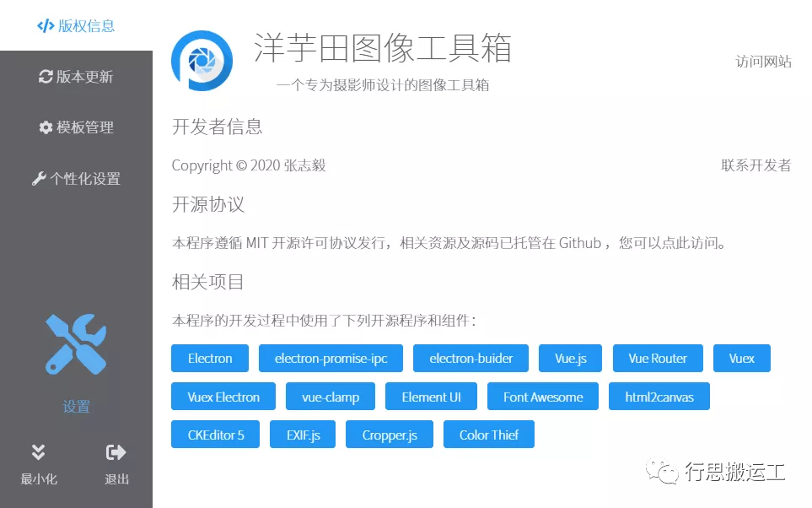Click the Font Awesome button
812x508 pixels.
(x=543, y=397)
